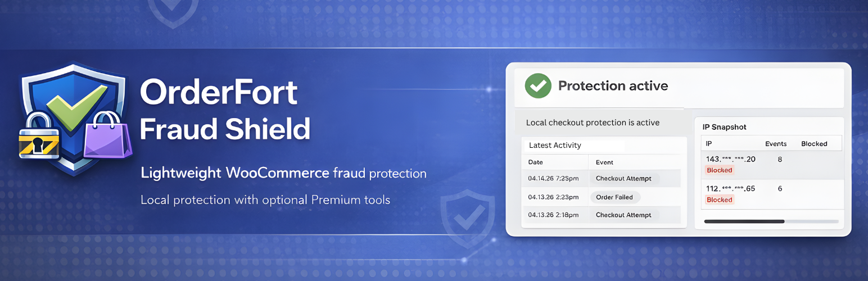Click the Event column header
This screenshot has width=868, height=281.
pyautogui.click(x=604, y=162)
